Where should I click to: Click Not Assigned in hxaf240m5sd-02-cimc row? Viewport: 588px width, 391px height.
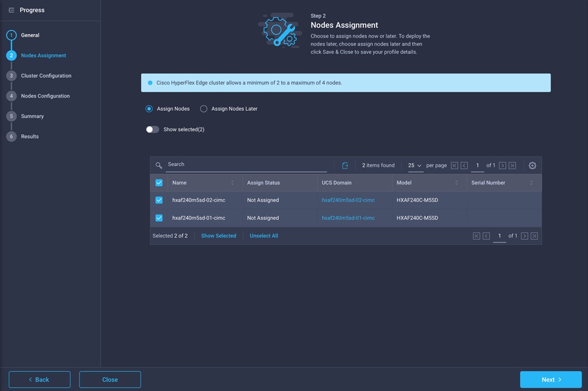coord(263,200)
